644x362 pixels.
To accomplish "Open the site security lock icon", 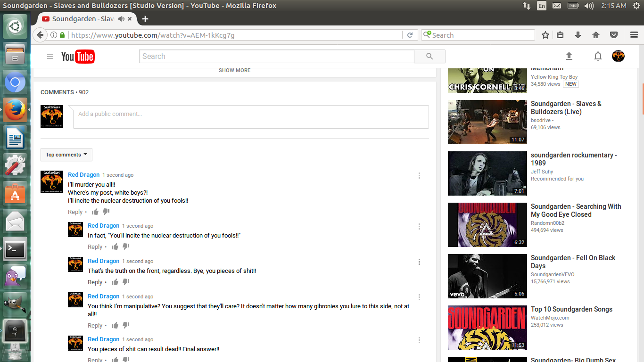I will 62,35.
